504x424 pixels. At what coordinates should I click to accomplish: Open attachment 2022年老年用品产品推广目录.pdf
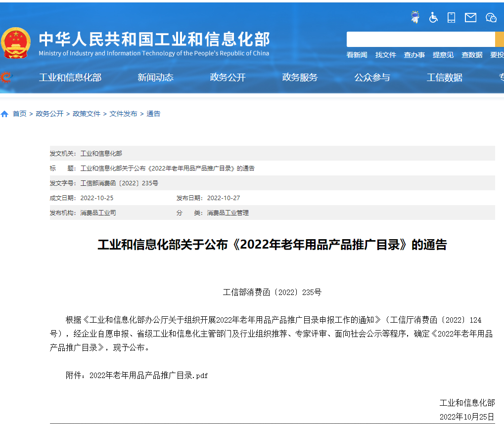coord(148,375)
